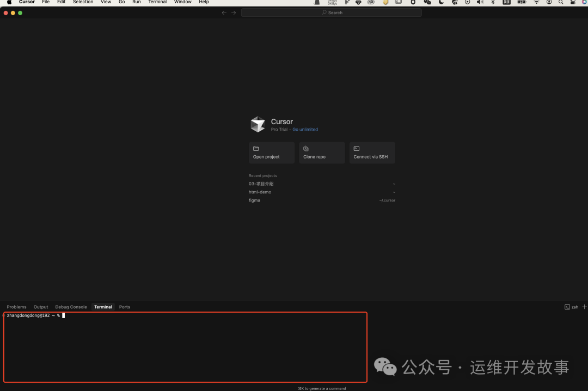Switch to the Output tab

coord(41,307)
